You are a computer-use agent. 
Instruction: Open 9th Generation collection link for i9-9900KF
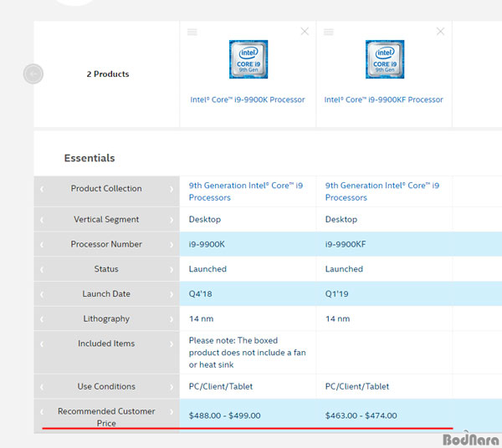(x=382, y=191)
